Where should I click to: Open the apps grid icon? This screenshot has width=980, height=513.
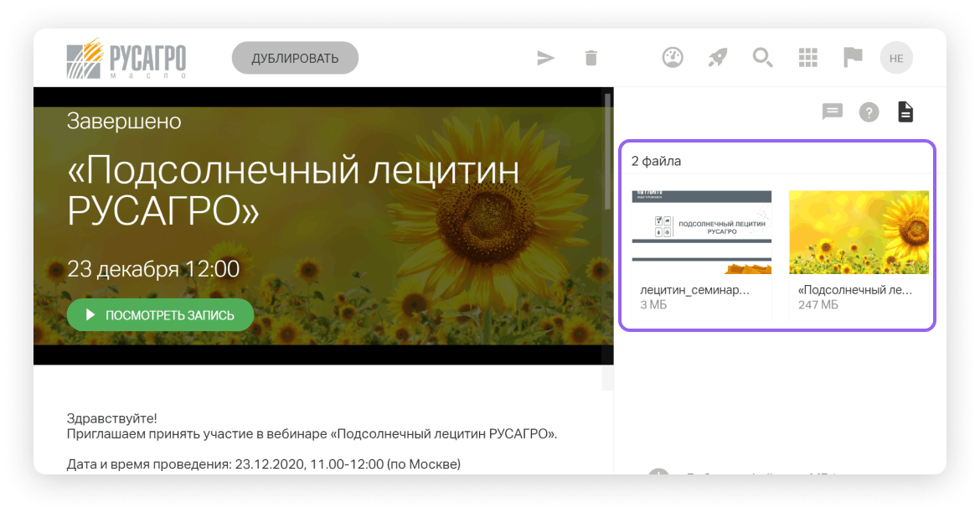808,58
